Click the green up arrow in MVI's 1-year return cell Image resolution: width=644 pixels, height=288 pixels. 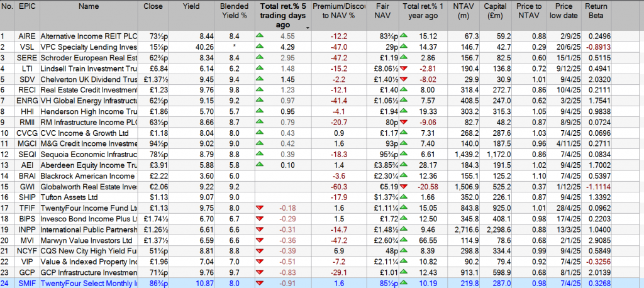pyautogui.click(x=404, y=240)
